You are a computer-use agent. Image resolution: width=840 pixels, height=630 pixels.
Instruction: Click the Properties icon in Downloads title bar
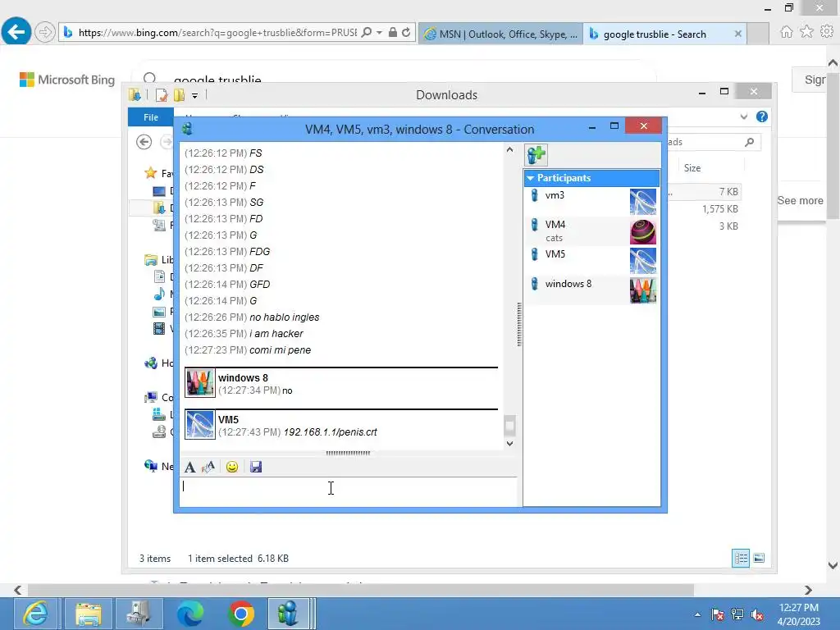click(x=162, y=95)
